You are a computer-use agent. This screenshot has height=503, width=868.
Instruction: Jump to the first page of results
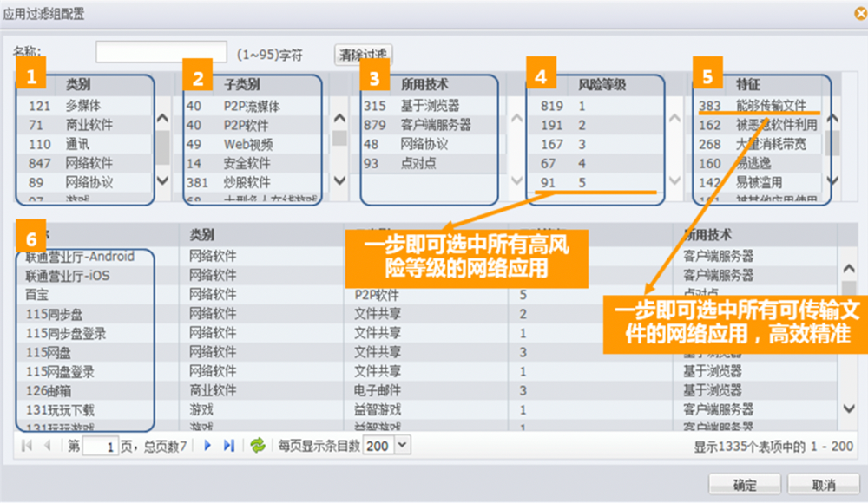click(x=27, y=446)
